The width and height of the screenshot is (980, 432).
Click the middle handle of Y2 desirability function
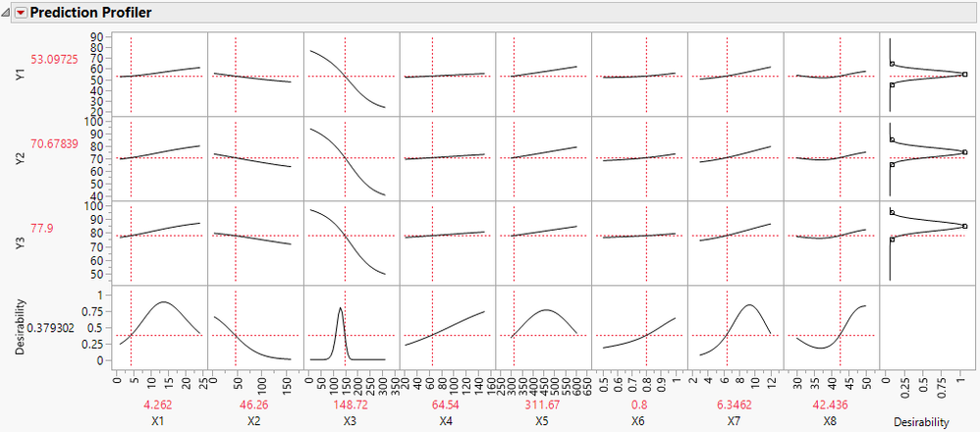coord(964,152)
